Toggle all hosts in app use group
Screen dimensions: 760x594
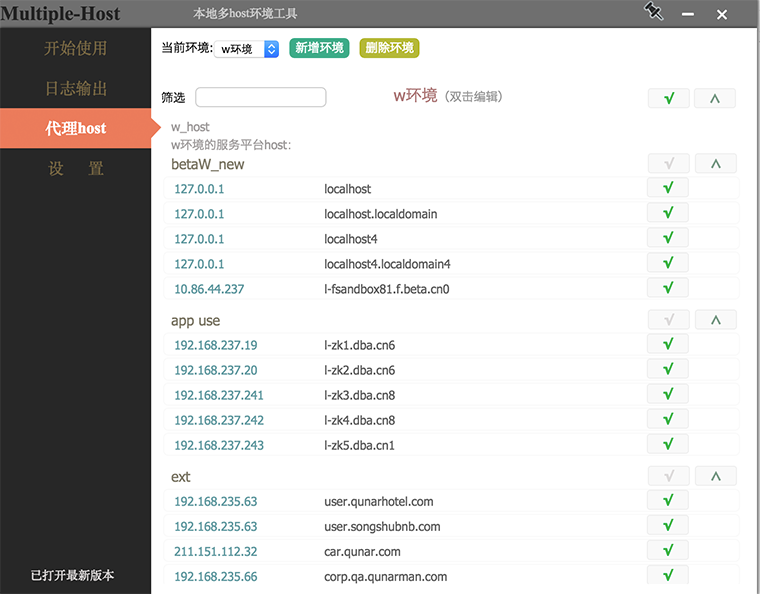(669, 320)
